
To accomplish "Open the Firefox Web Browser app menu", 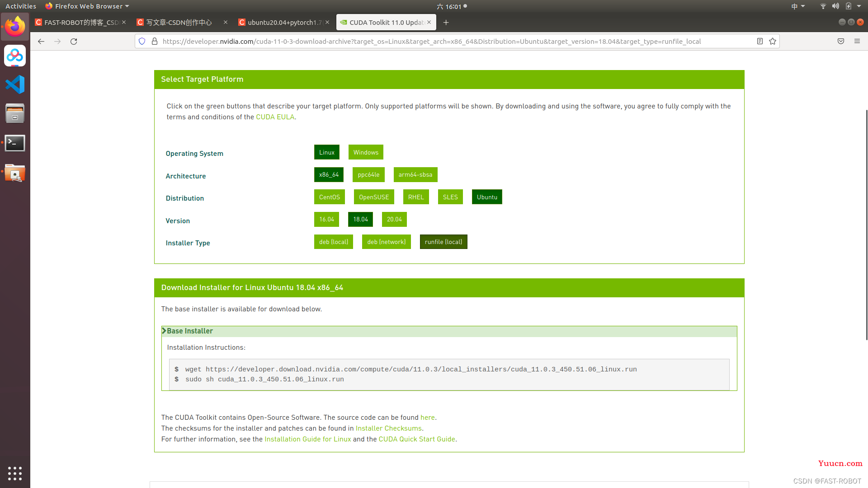I will pyautogui.click(x=87, y=6).
